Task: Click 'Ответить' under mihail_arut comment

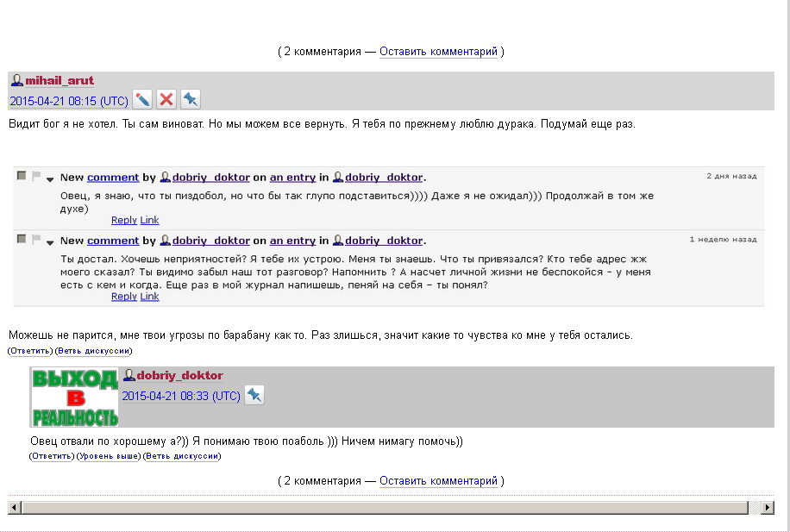Action: [x=30, y=351]
